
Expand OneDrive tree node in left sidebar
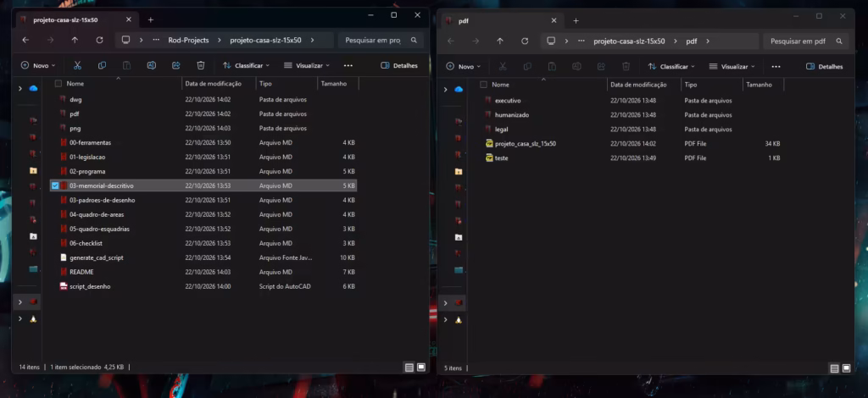pyautogui.click(x=20, y=88)
